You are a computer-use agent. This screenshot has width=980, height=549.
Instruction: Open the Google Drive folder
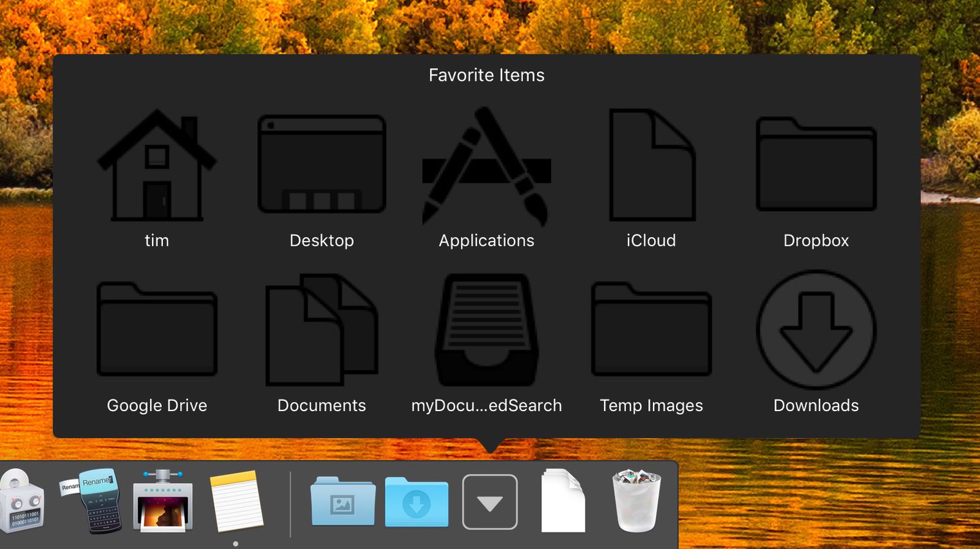click(x=157, y=329)
